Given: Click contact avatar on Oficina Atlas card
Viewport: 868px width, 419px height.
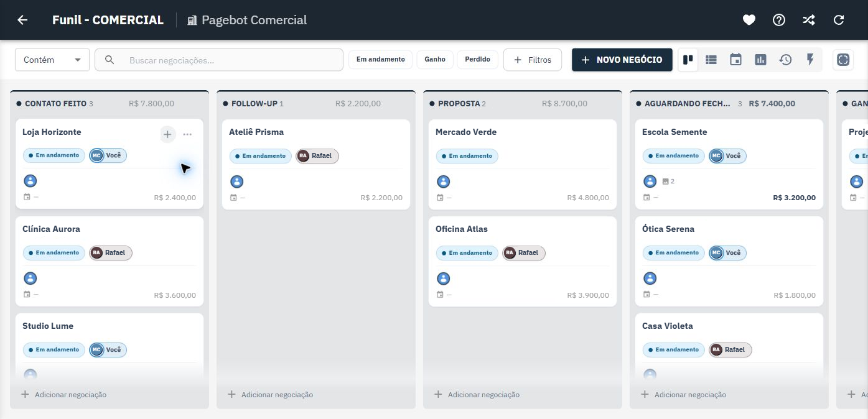Looking at the screenshot, I should [444, 279].
